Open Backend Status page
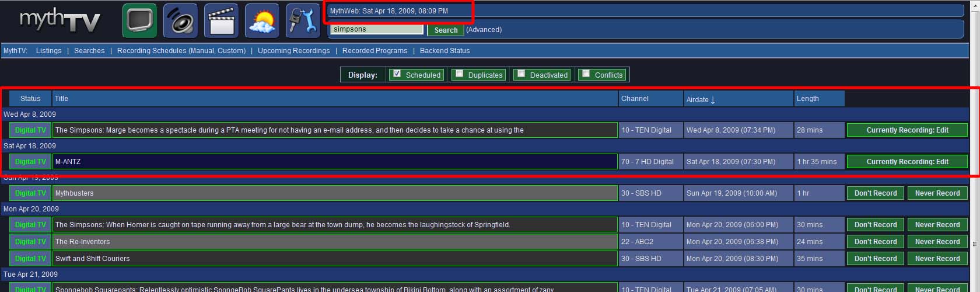 pyautogui.click(x=444, y=51)
